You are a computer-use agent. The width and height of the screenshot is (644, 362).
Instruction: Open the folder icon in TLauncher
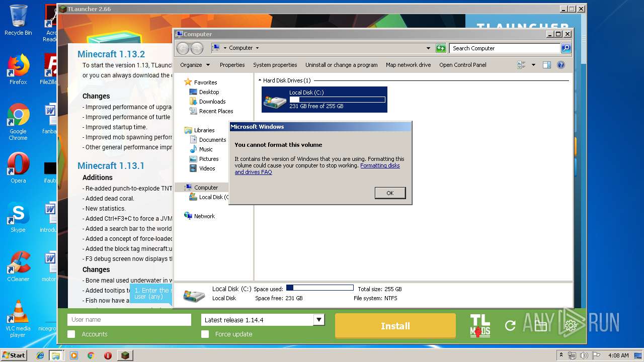[x=541, y=326]
